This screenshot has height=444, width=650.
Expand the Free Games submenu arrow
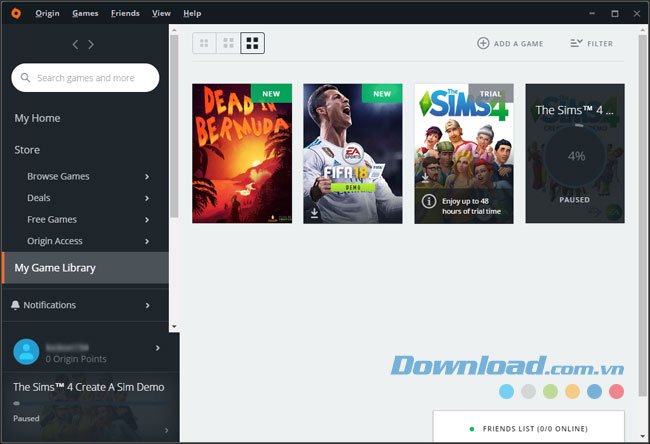(147, 220)
